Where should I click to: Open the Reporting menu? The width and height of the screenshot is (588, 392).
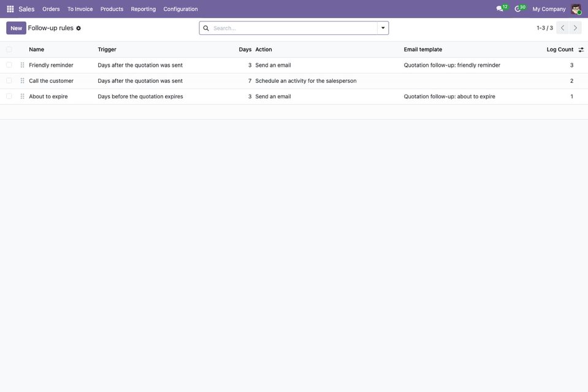tap(143, 9)
